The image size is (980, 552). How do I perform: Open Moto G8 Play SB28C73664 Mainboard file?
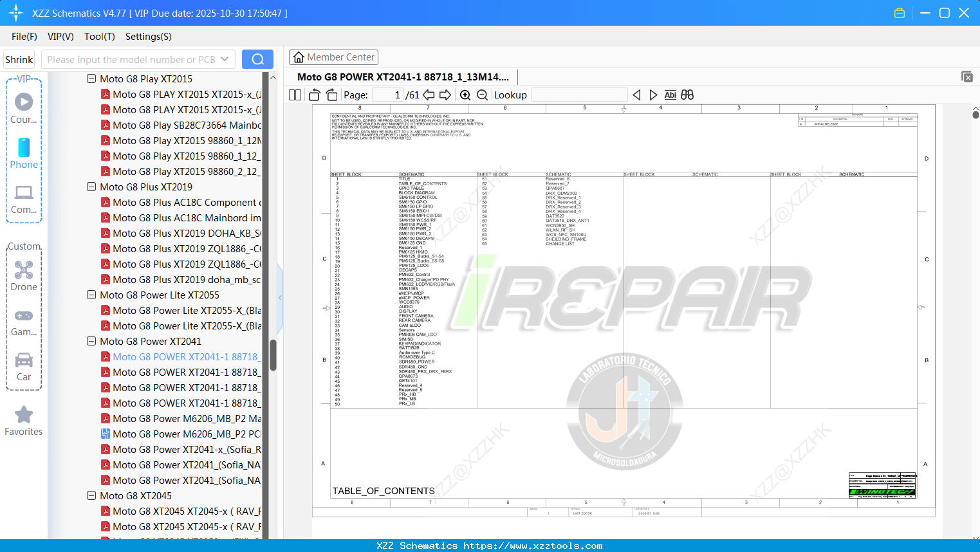pos(181,125)
